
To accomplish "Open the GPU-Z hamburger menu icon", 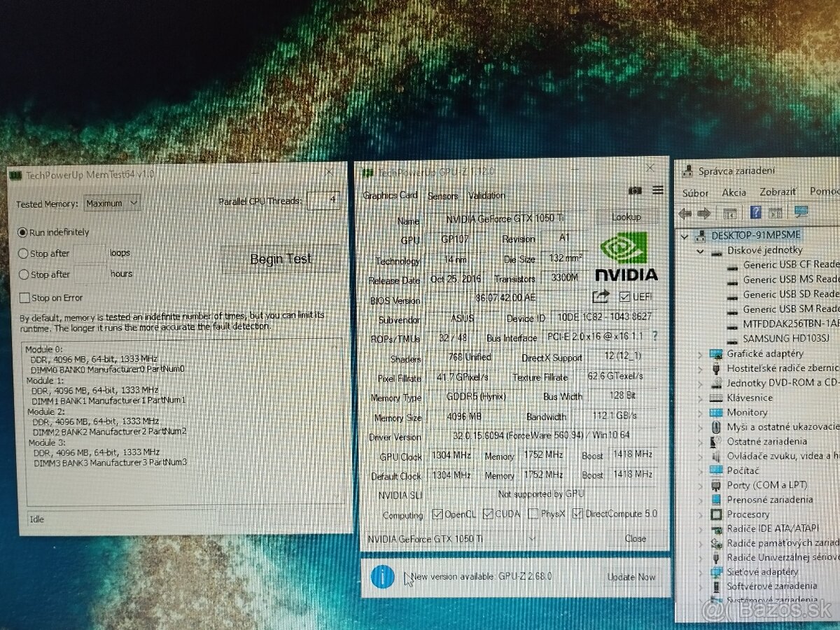I will point(658,190).
